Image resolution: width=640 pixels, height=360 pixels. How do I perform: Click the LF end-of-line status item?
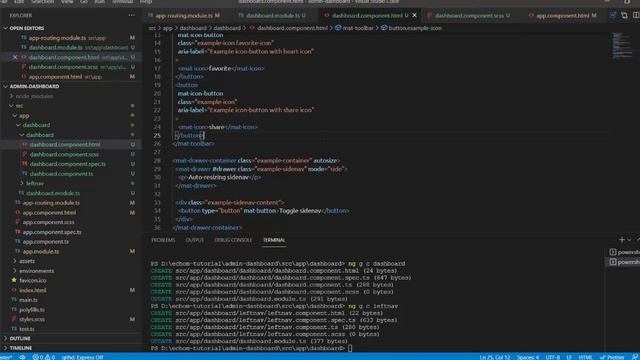click(569, 357)
